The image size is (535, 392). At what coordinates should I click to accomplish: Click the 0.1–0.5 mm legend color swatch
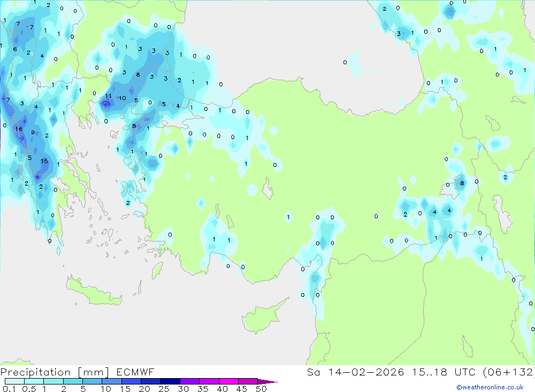pos(14,381)
